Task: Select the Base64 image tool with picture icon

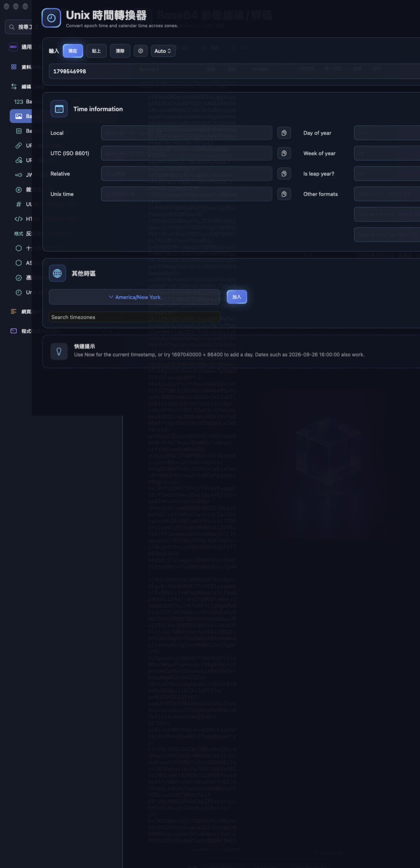Action: click(x=21, y=116)
